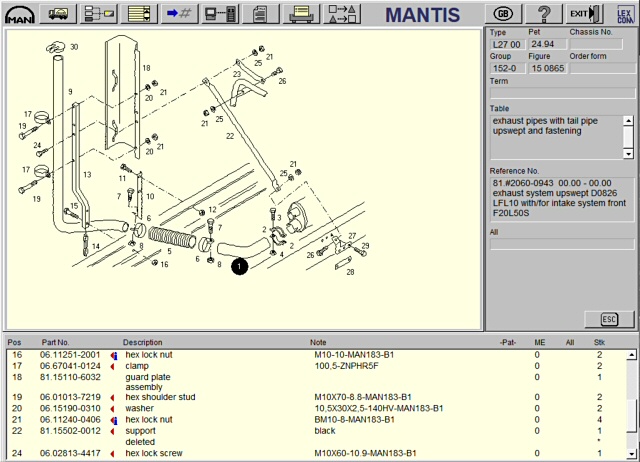The image size is (640, 462).
Task: Click the Figure field 15 0865
Action: pyautogui.click(x=547, y=68)
